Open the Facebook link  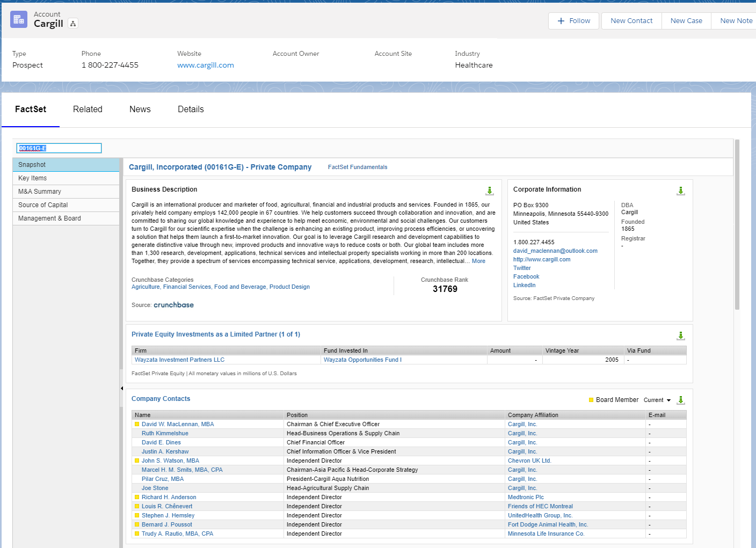tap(526, 276)
